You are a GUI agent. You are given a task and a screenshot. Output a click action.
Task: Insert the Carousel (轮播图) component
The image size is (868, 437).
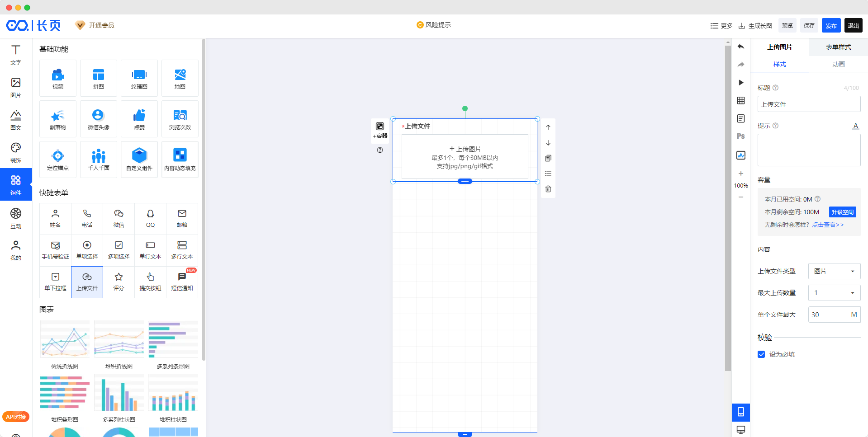click(139, 78)
